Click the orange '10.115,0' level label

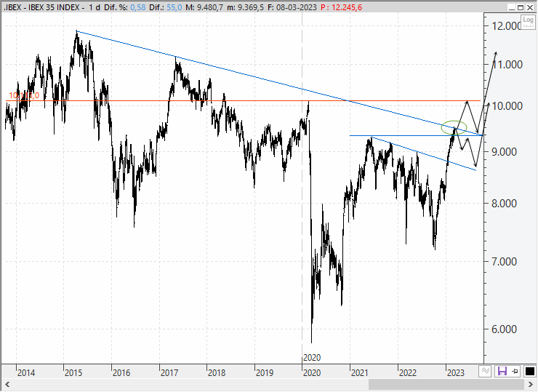(24, 95)
